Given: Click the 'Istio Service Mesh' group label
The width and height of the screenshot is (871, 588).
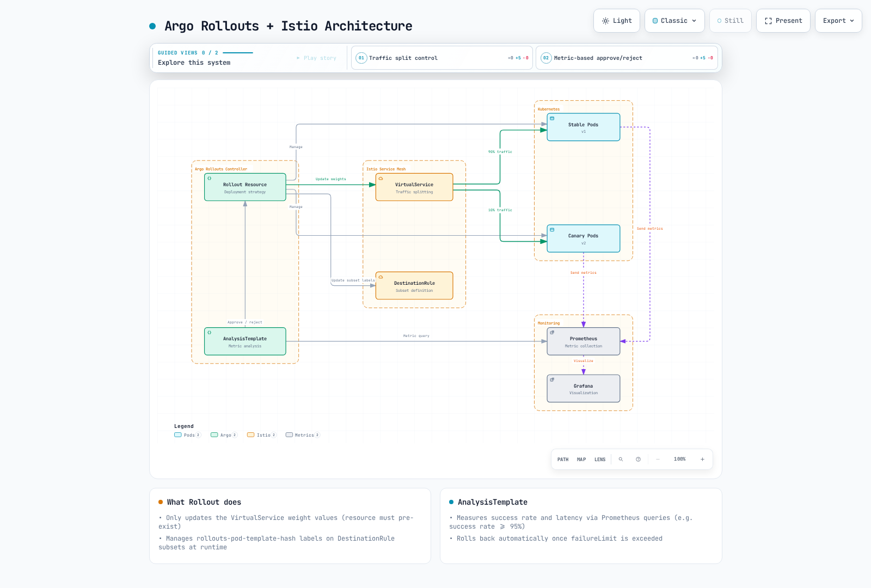Looking at the screenshot, I should [x=385, y=169].
